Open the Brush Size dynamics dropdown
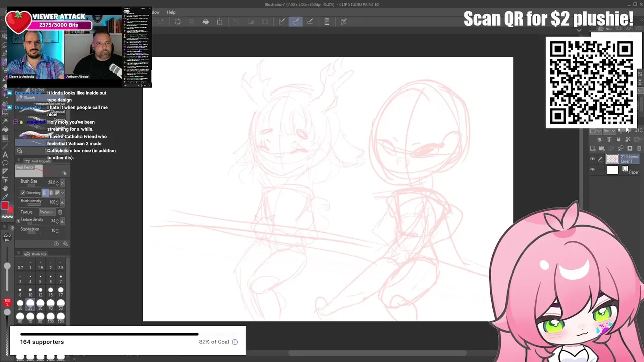This screenshot has width=644, height=362. point(62,183)
